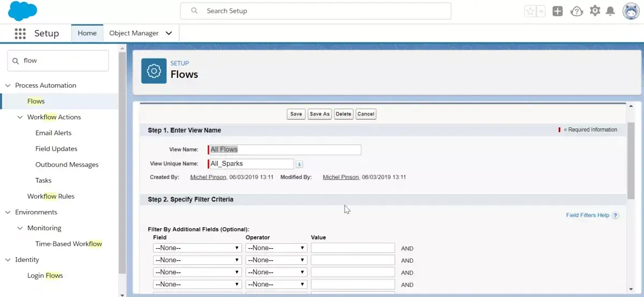Open the Field Filters Help link
Image resolution: width=644 pixels, height=297 pixels.
coord(588,215)
